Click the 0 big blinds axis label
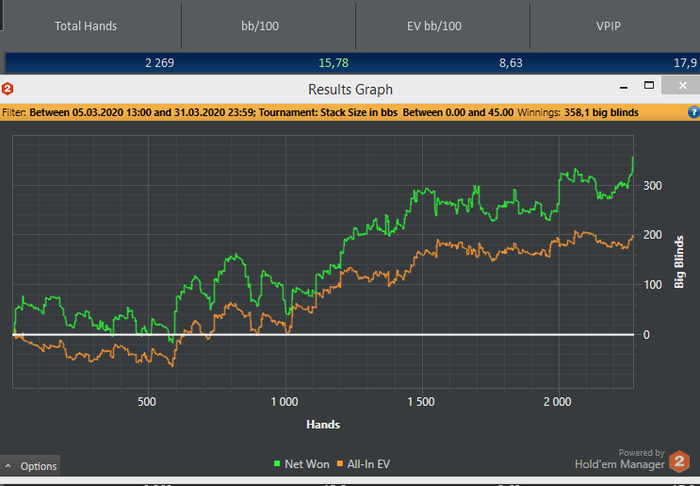700x486 pixels. pyautogui.click(x=646, y=335)
